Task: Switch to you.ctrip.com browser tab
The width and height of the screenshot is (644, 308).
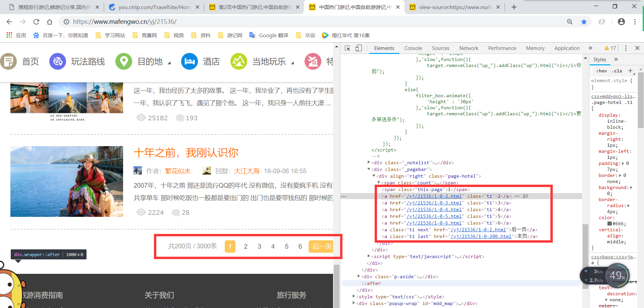Action: coord(154,7)
